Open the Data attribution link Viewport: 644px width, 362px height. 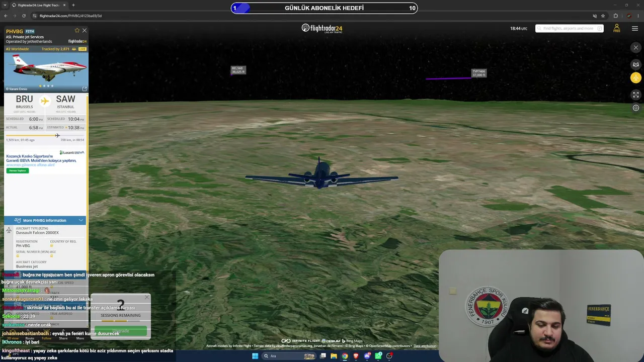pyautogui.click(x=425, y=346)
